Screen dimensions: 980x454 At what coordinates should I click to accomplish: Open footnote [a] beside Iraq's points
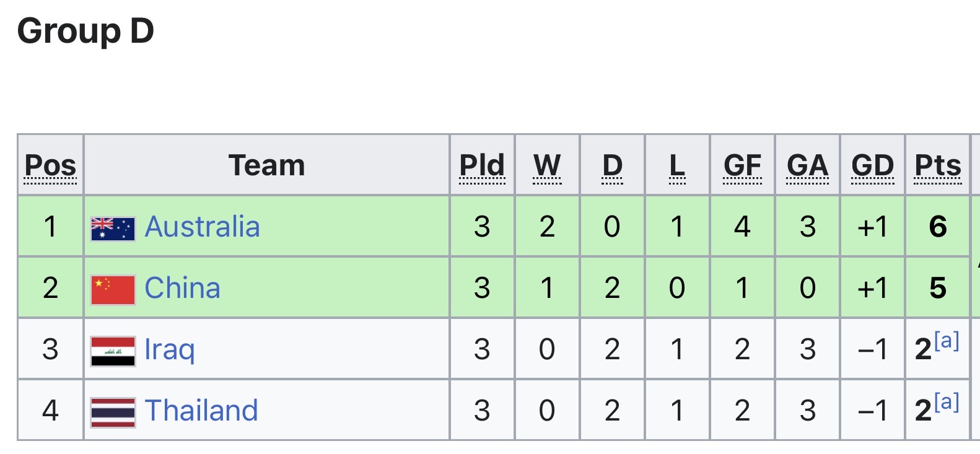tap(947, 341)
